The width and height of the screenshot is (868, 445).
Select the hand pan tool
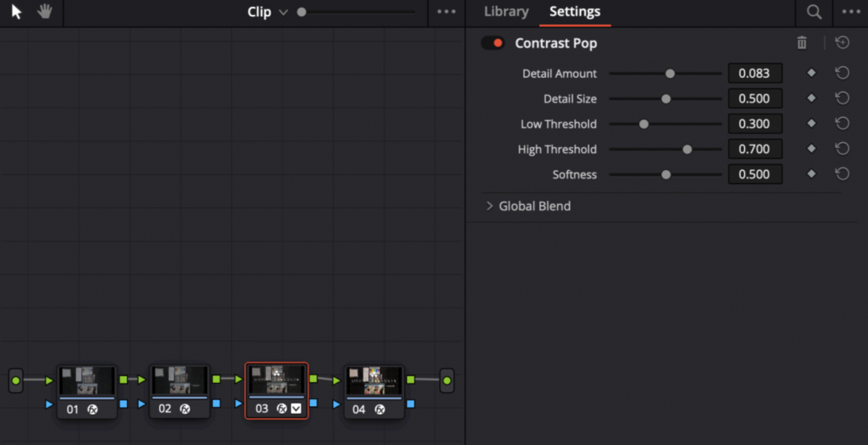45,12
